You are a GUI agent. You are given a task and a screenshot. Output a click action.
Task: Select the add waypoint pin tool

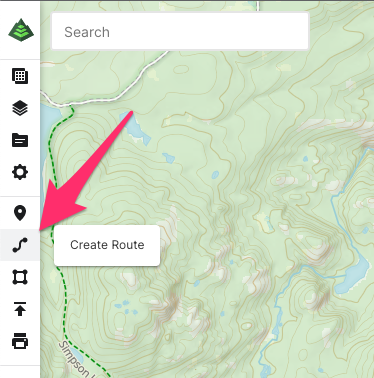(x=20, y=213)
